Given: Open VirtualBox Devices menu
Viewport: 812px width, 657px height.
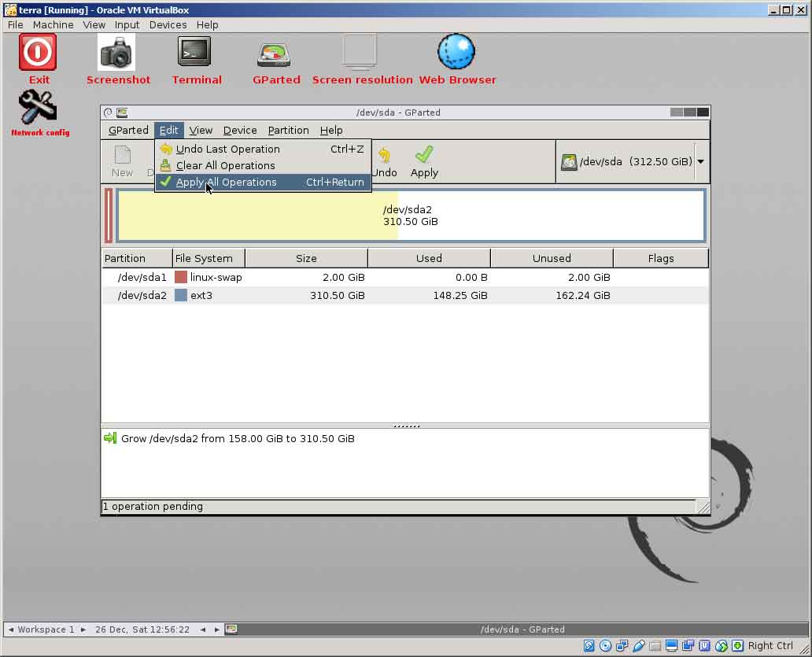Looking at the screenshot, I should 168,25.
